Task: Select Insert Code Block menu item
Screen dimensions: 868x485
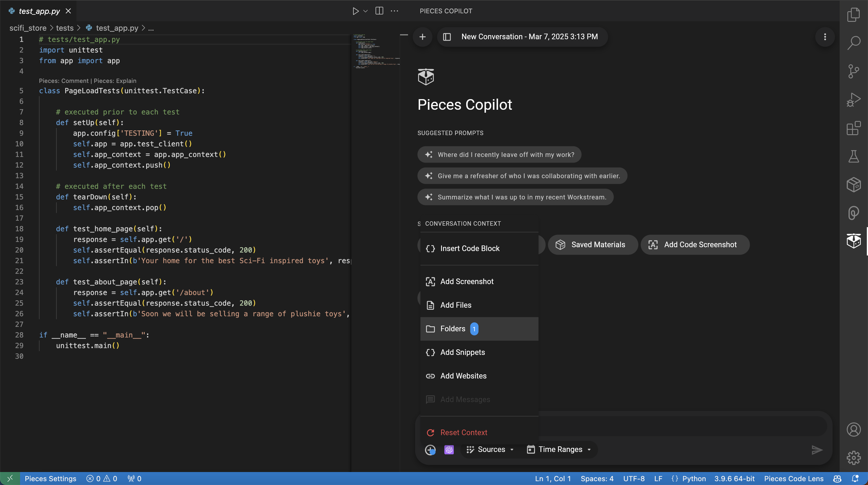Action: [479, 249]
